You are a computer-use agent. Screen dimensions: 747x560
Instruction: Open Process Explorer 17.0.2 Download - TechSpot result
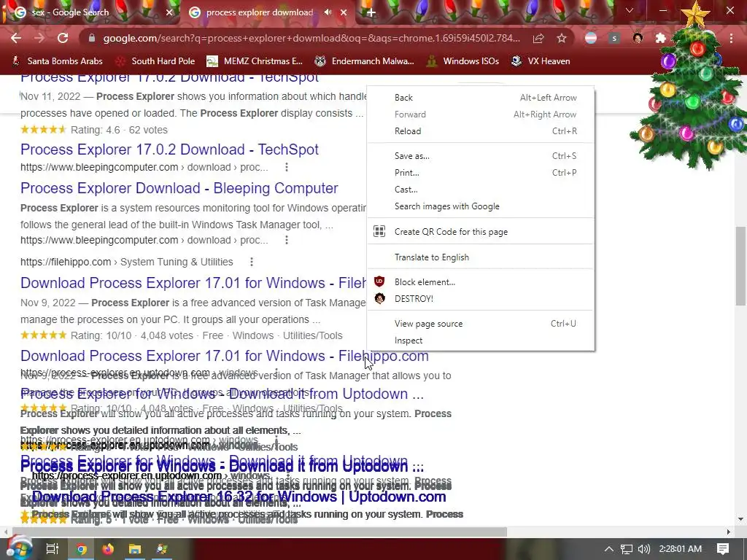click(x=169, y=149)
